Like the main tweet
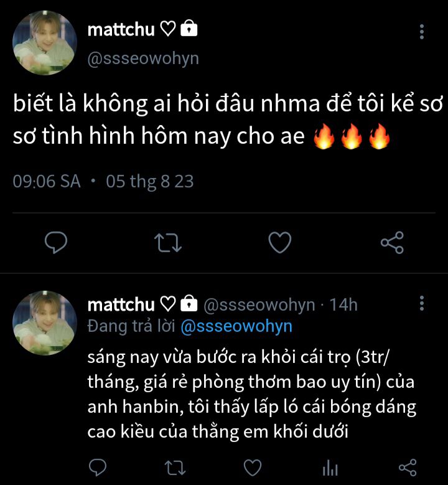 (279, 242)
